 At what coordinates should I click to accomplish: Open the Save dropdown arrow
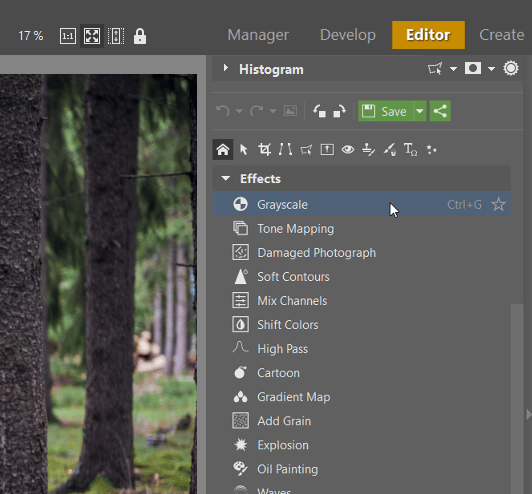pyautogui.click(x=420, y=111)
